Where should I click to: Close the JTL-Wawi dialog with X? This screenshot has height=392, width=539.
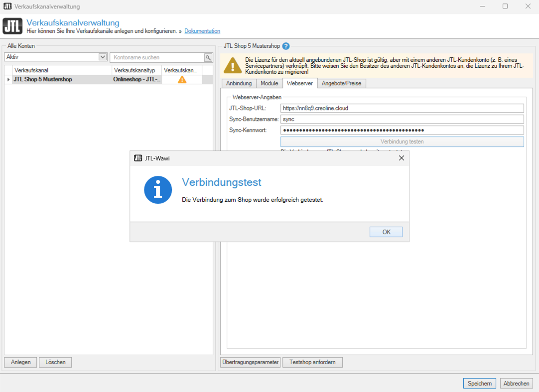401,158
